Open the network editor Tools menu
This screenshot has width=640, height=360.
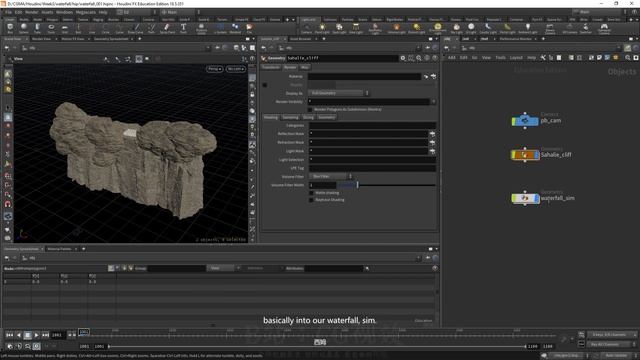[500, 58]
